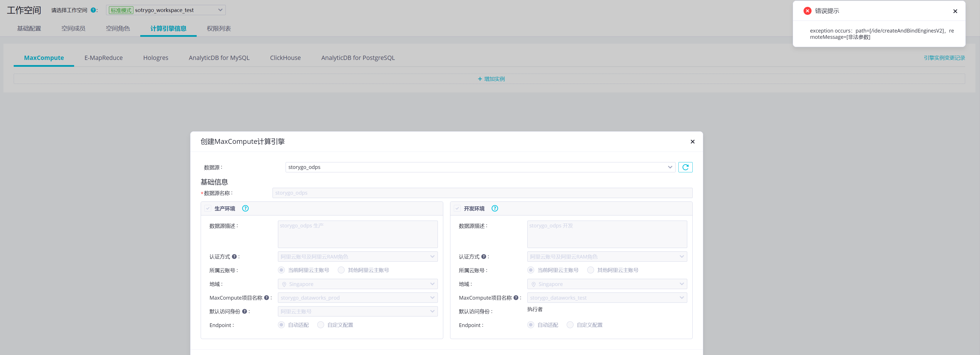Click the 增加实例 add instance button
Viewport: 980px width, 355px height.
click(489, 79)
